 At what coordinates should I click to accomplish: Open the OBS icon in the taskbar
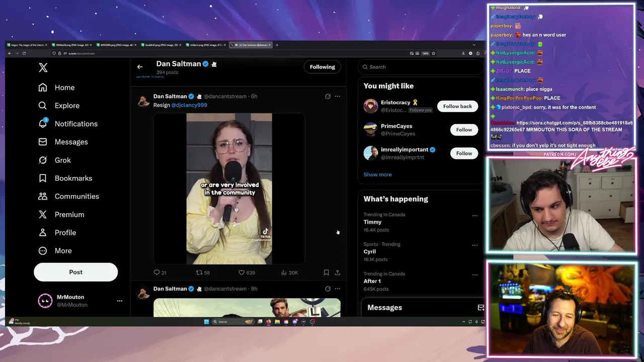[x=312, y=322]
